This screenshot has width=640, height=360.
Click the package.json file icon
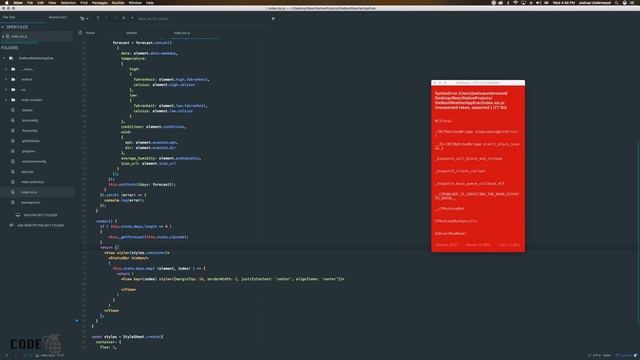[13, 202]
